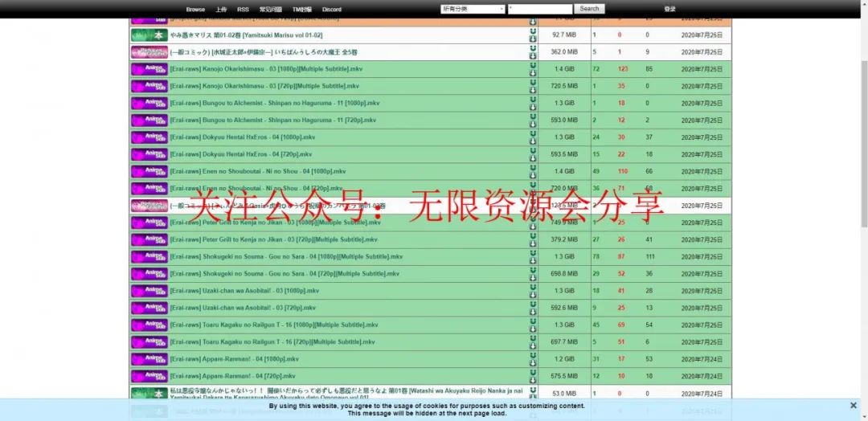868x421 pixels.
Task: Click size 1.4 GiB in Kanojo Okarishimasu 1080p row
Action: pos(564,69)
